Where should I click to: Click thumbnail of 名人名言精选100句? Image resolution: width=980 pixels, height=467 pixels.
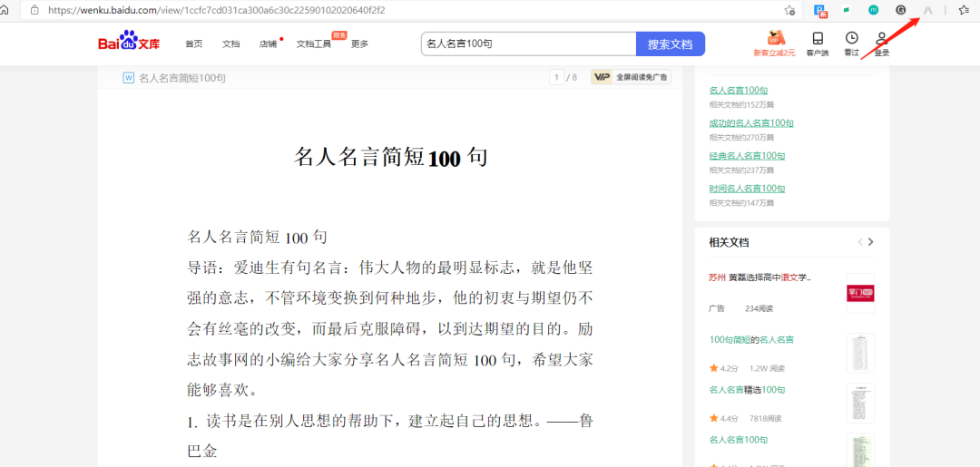click(860, 403)
